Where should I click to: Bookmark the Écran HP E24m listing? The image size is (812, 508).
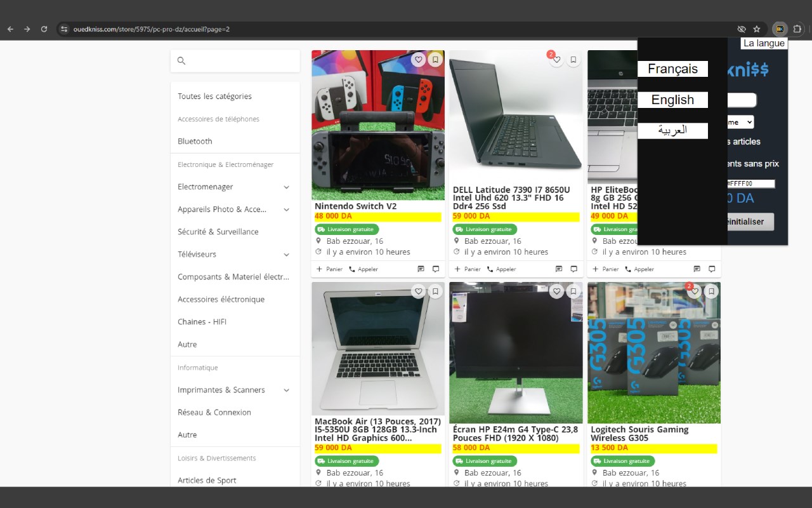coord(573,291)
